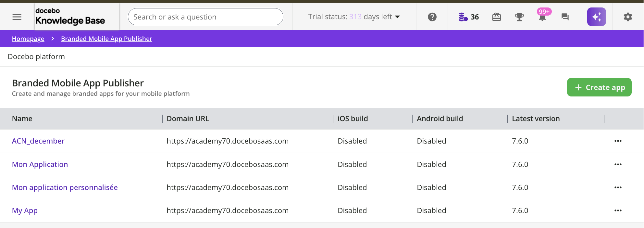Image resolution: width=644 pixels, height=228 pixels.
Task: Open Mon application personnalisée app link
Action: [65, 187]
